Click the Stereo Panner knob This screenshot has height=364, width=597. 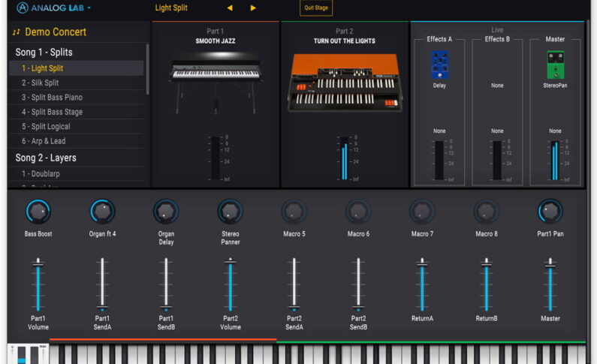(230, 212)
